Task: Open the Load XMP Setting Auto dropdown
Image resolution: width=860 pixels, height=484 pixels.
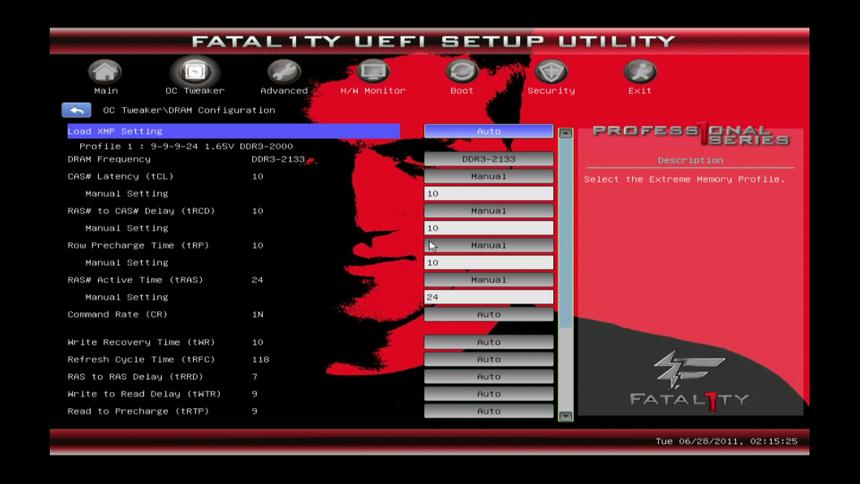Action: click(488, 131)
